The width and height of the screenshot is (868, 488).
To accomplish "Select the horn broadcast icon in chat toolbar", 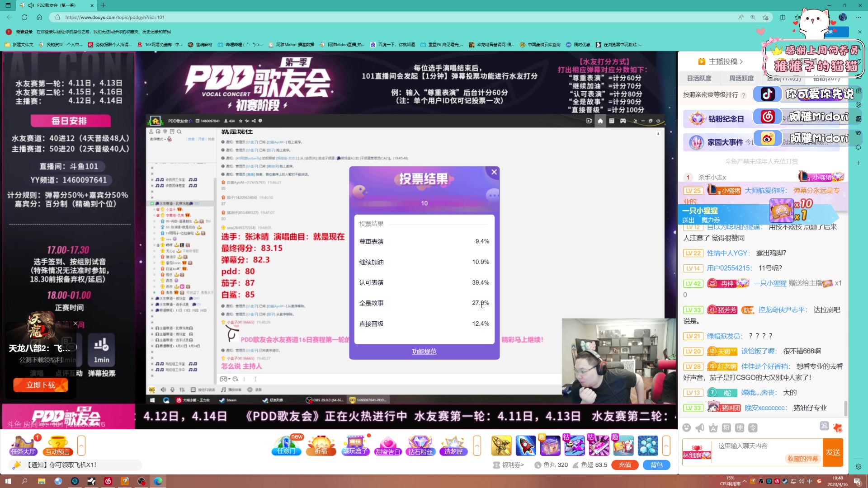I will pyautogui.click(x=700, y=427).
